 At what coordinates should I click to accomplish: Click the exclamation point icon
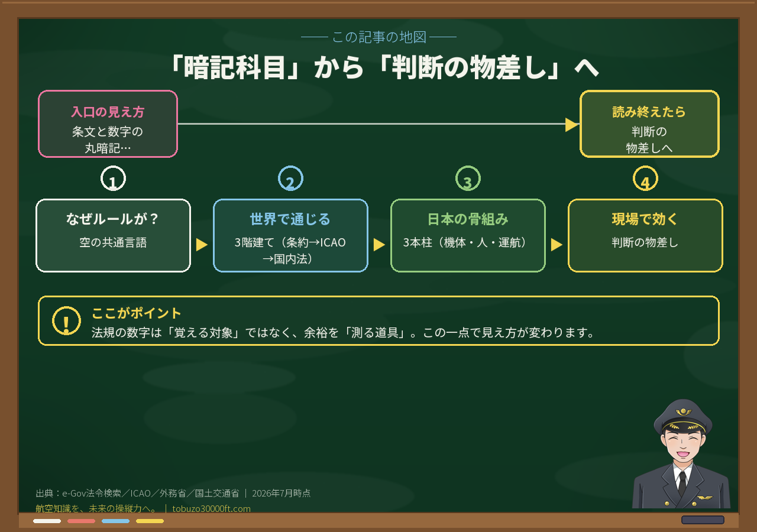(66, 321)
